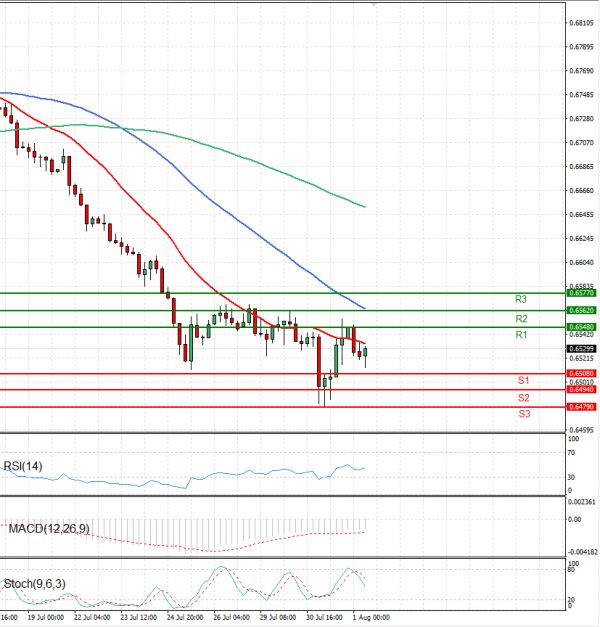Click the MACD(12,26,9) indicator label
The height and width of the screenshot is (627, 600).
pos(49,529)
